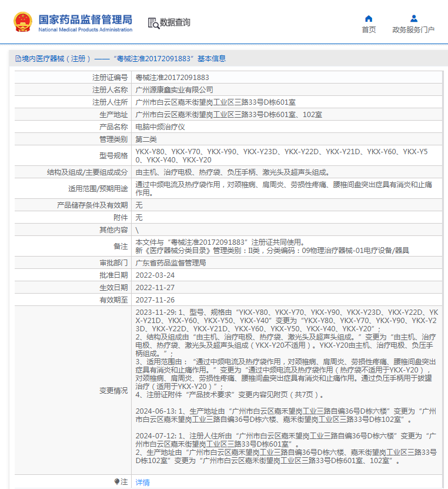This screenshot has height=489, width=448.
Task: Click the 生产地址 value with 102室
Action: [x=229, y=115]
